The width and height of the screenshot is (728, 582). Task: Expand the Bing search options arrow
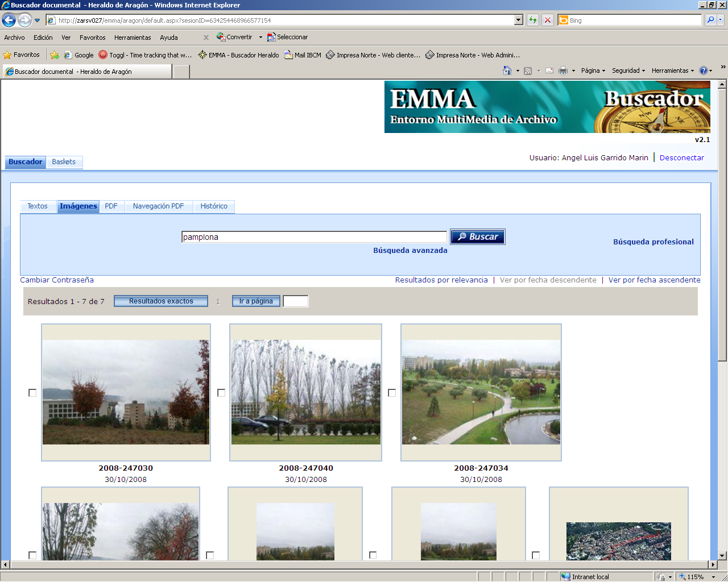pos(721,20)
